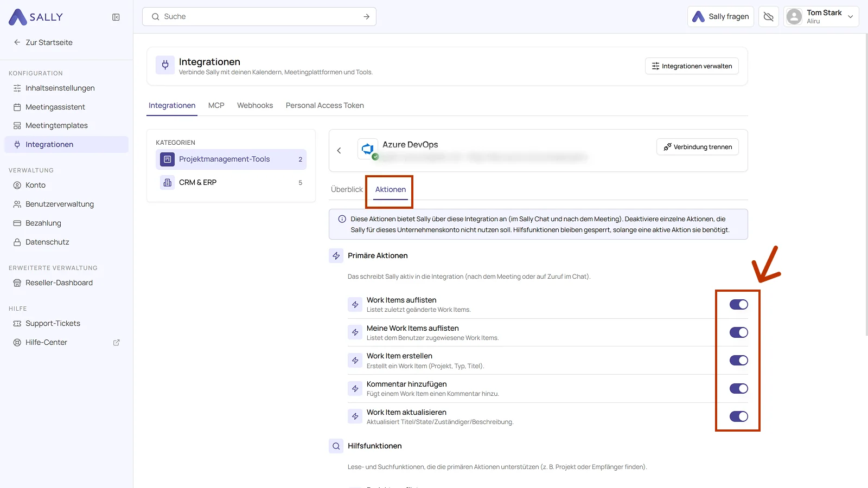Screen dimensions: 868x488
Task: Open Konto settings
Action: pyautogui.click(x=66, y=185)
